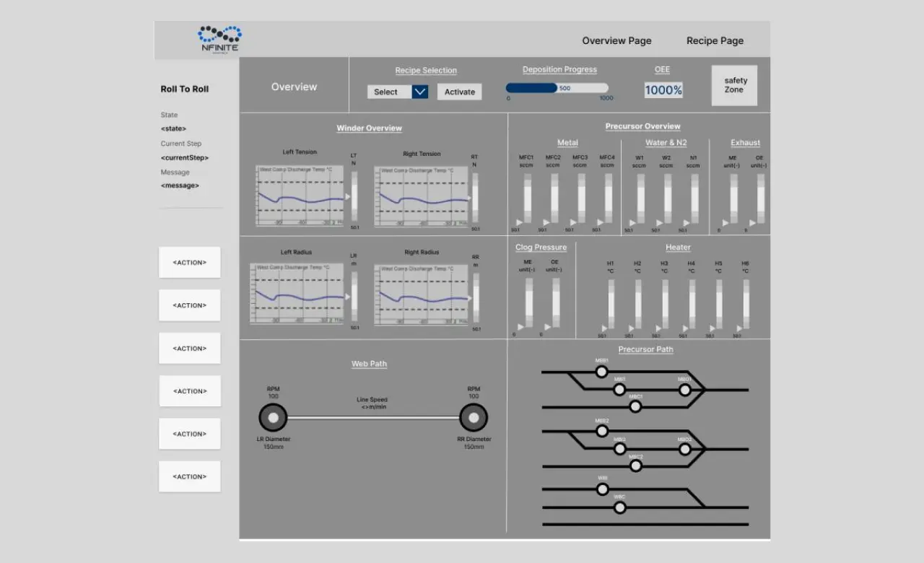This screenshot has height=563, width=924.
Task: Select the MBC2 valve node
Action: point(635,466)
